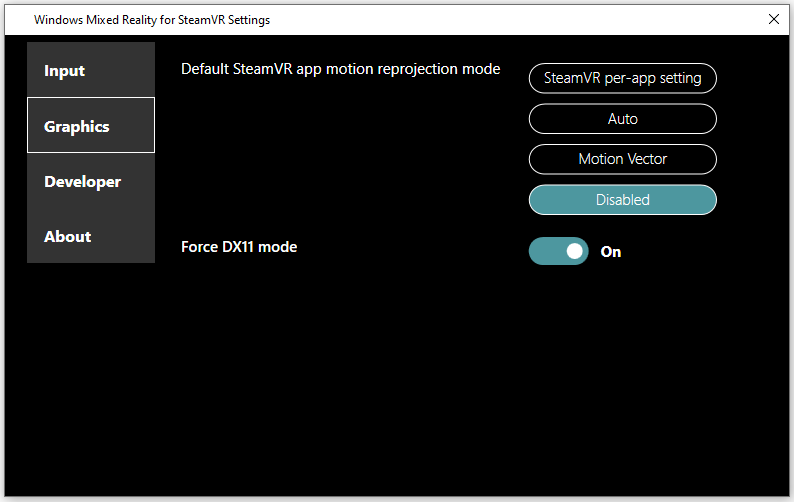Set motion reprojection mode to Auto
Image resolution: width=794 pixels, height=502 pixels.
tap(622, 119)
